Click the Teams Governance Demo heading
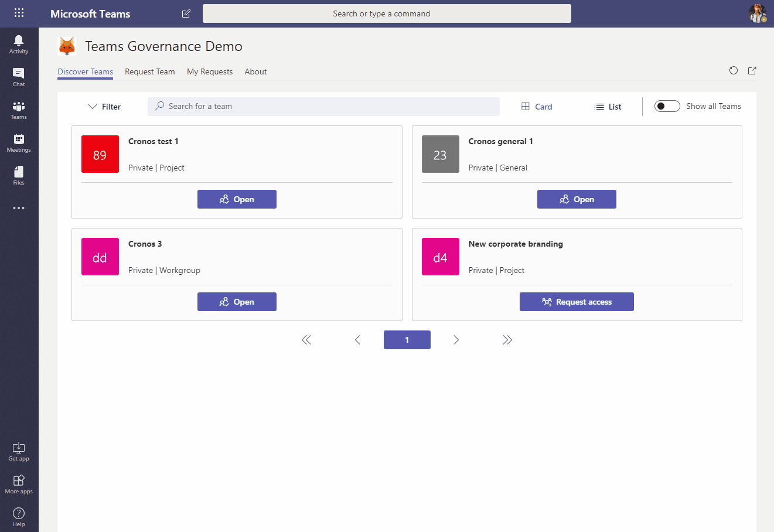 [x=163, y=46]
